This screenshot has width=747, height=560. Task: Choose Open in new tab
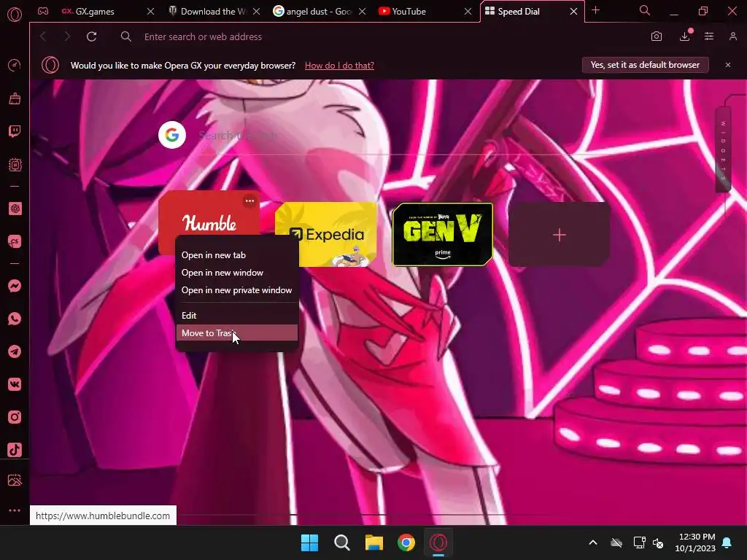click(237, 255)
